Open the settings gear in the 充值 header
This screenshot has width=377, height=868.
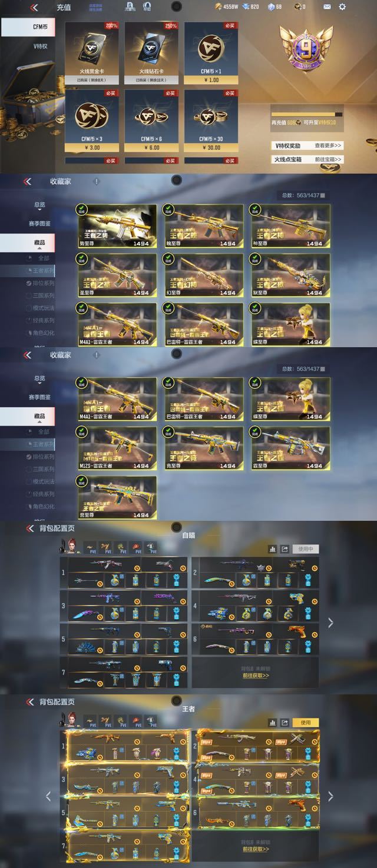click(342, 7)
